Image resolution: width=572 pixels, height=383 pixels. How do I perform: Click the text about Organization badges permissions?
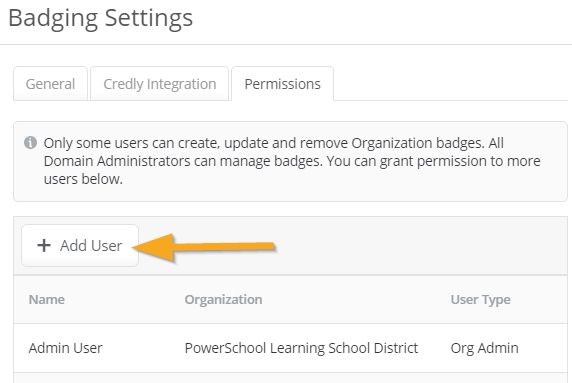[x=274, y=143]
